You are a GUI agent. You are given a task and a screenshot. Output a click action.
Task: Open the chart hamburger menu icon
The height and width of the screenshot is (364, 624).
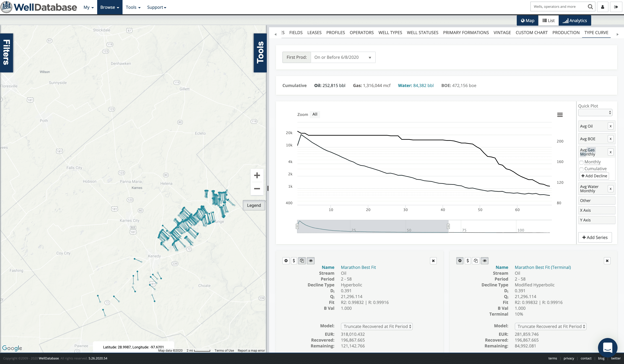coord(560,115)
